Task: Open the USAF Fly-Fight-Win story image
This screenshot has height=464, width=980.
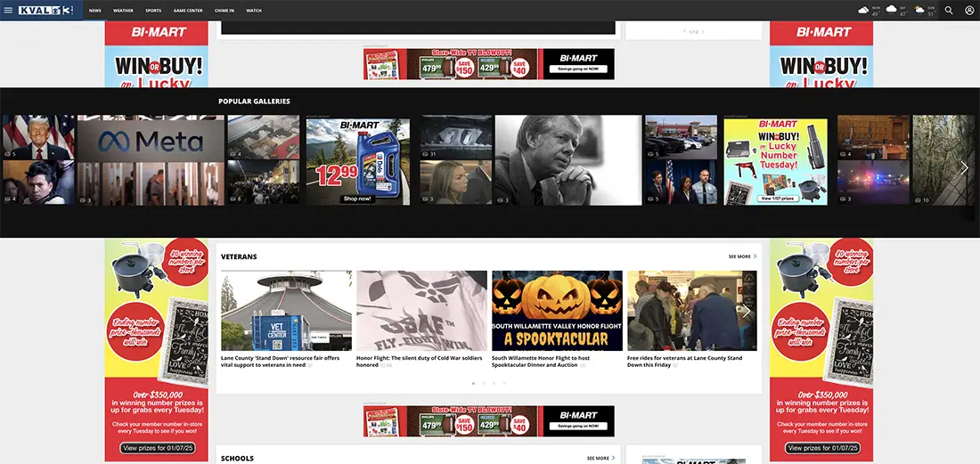Action: tap(422, 311)
